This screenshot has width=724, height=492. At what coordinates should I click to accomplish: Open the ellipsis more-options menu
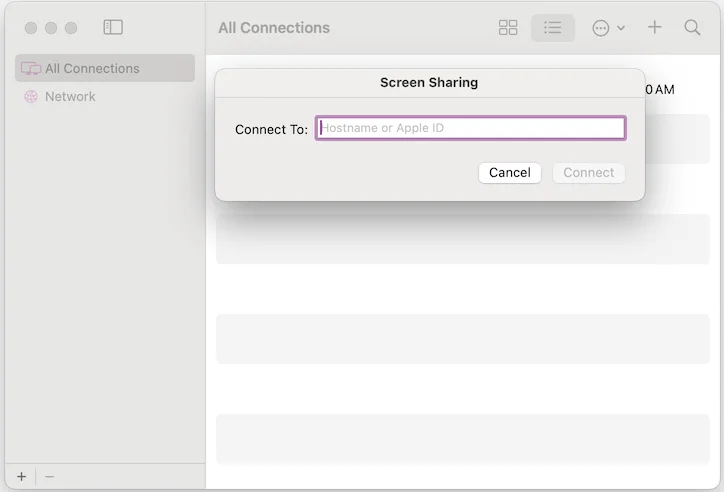(x=607, y=28)
